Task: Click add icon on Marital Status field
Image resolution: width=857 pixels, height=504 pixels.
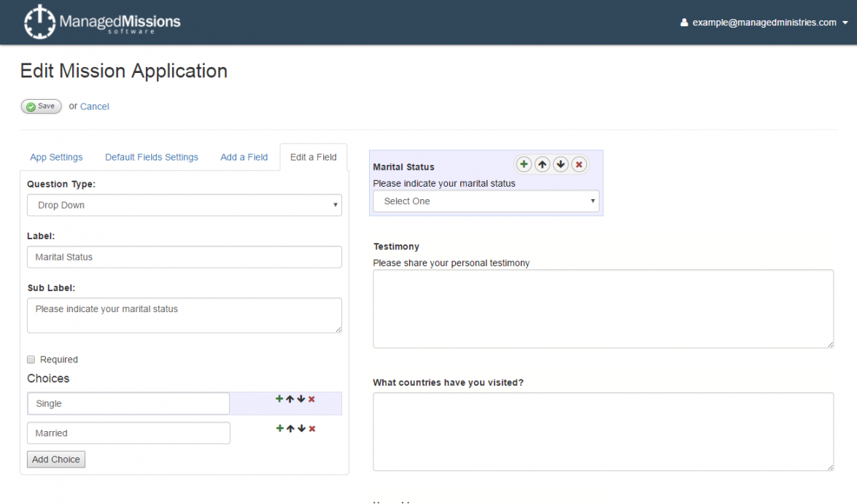Action: [x=524, y=165]
